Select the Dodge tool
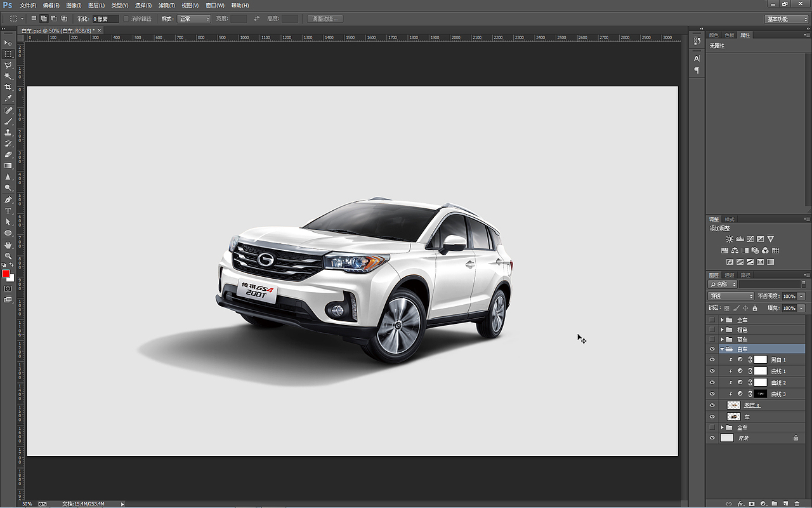812x508 pixels. (8, 188)
